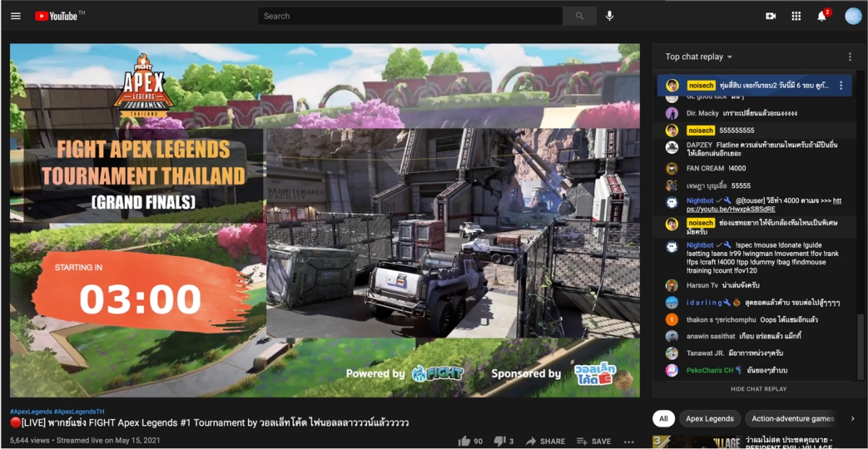
Task: Click the search magnifier button
Action: pyautogui.click(x=579, y=16)
